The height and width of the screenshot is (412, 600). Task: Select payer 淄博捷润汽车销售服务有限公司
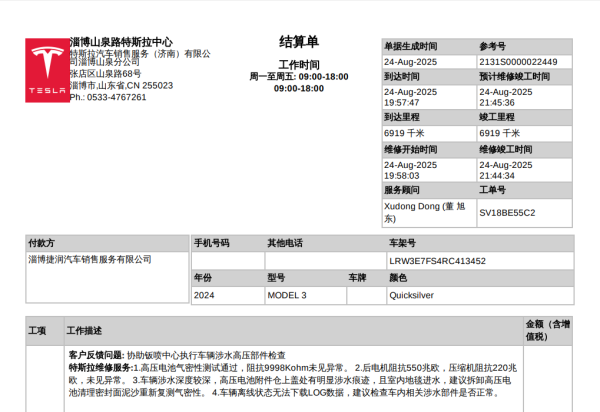[90, 259]
